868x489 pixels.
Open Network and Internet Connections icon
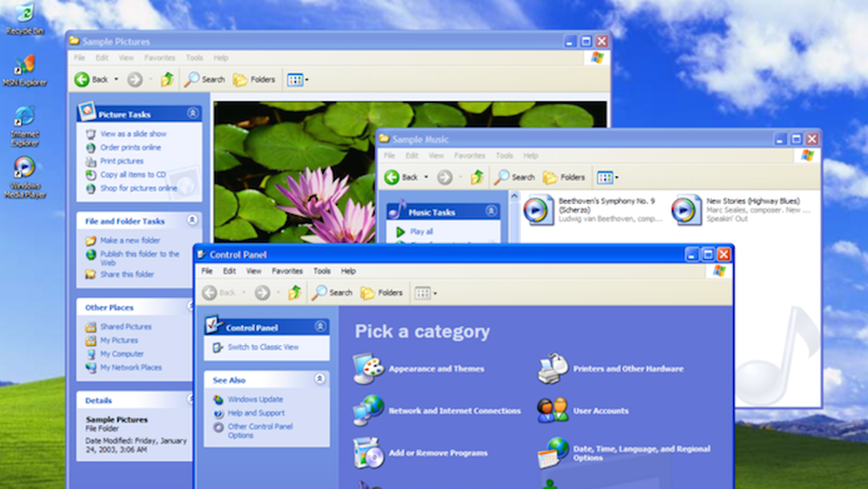(368, 410)
